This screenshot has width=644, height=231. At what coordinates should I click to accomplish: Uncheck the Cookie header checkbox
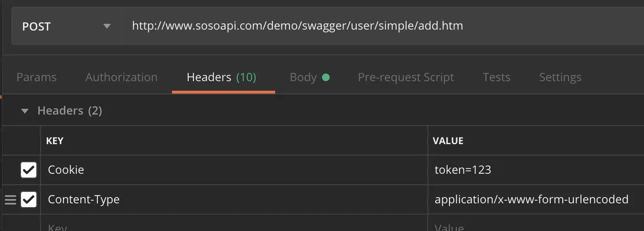(29, 169)
